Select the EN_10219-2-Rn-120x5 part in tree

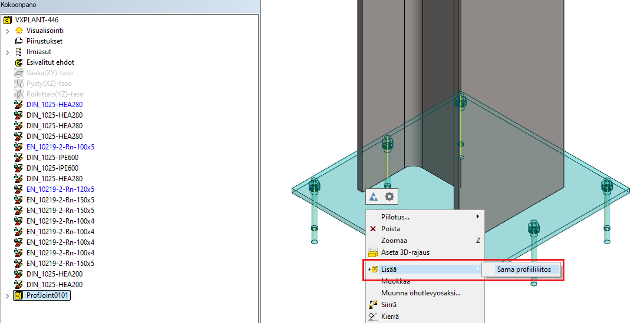point(60,189)
